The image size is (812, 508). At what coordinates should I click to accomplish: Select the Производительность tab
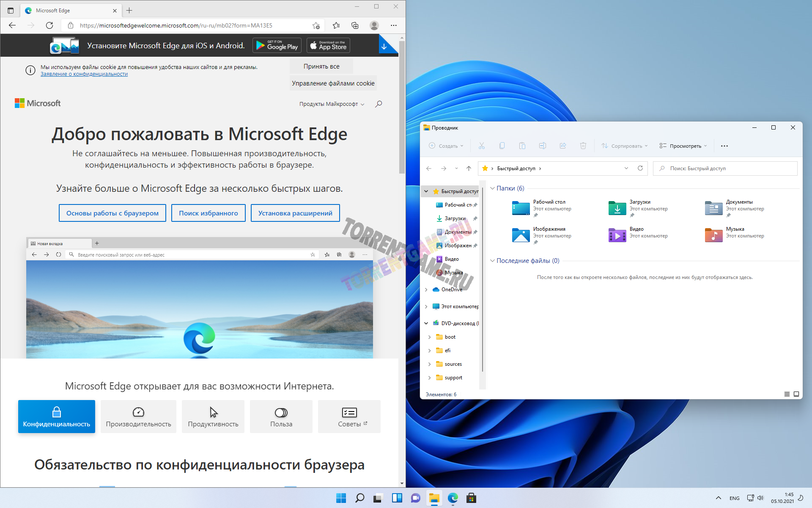[138, 417]
